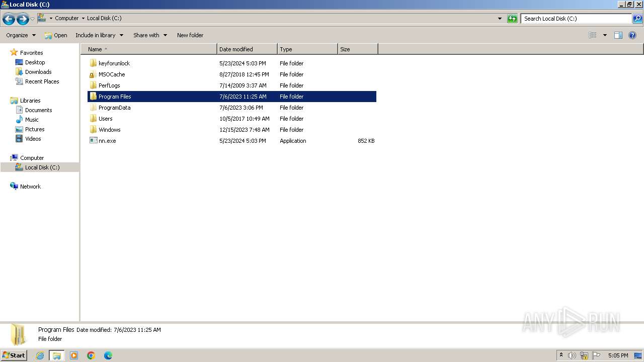Click the Program Files folder name
The height and width of the screenshot is (362, 644).
point(115,97)
